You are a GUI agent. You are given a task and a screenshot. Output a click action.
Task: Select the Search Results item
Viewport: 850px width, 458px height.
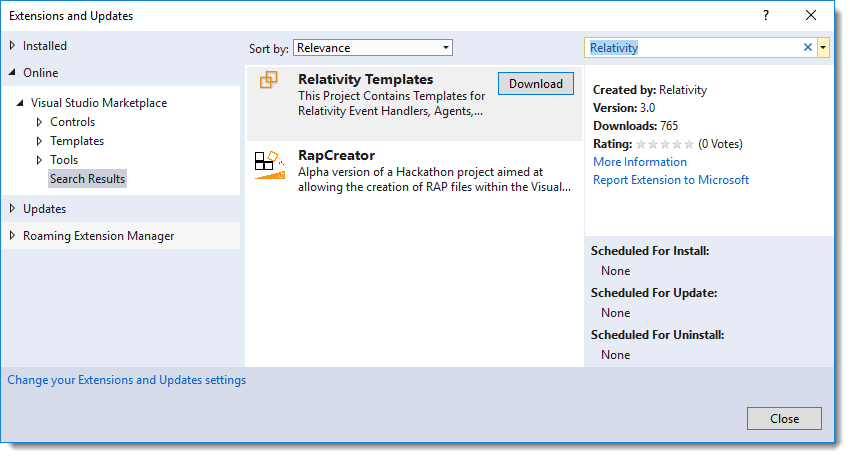coord(87,178)
